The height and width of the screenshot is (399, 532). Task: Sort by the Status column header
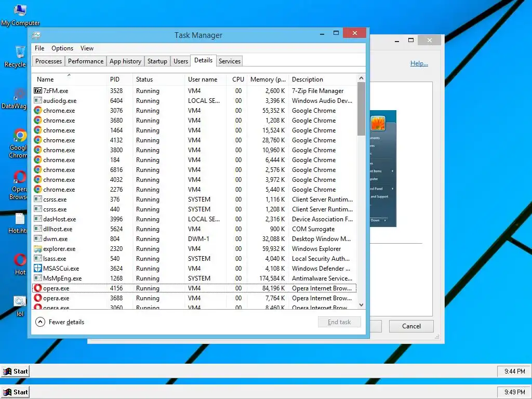coord(158,79)
